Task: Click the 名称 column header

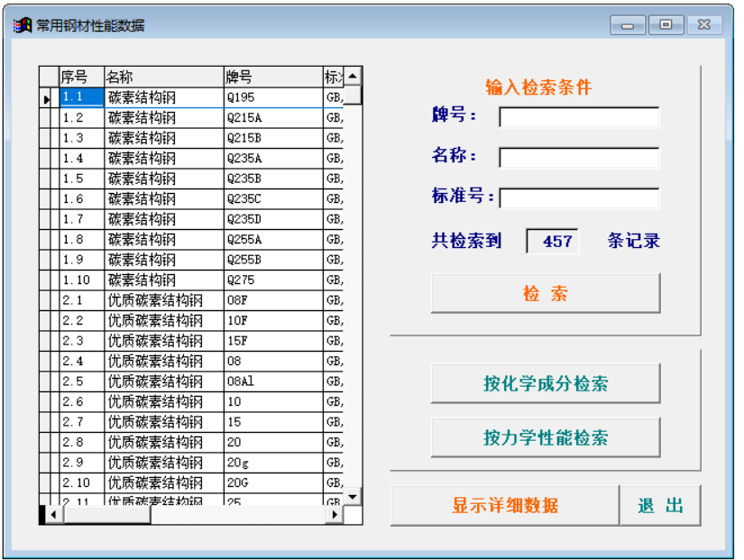Action: click(x=162, y=77)
